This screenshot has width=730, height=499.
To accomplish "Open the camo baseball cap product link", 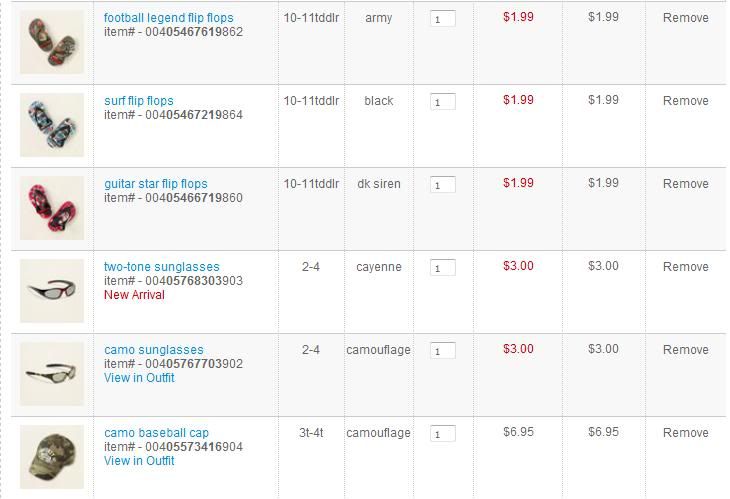I will coord(156,432).
